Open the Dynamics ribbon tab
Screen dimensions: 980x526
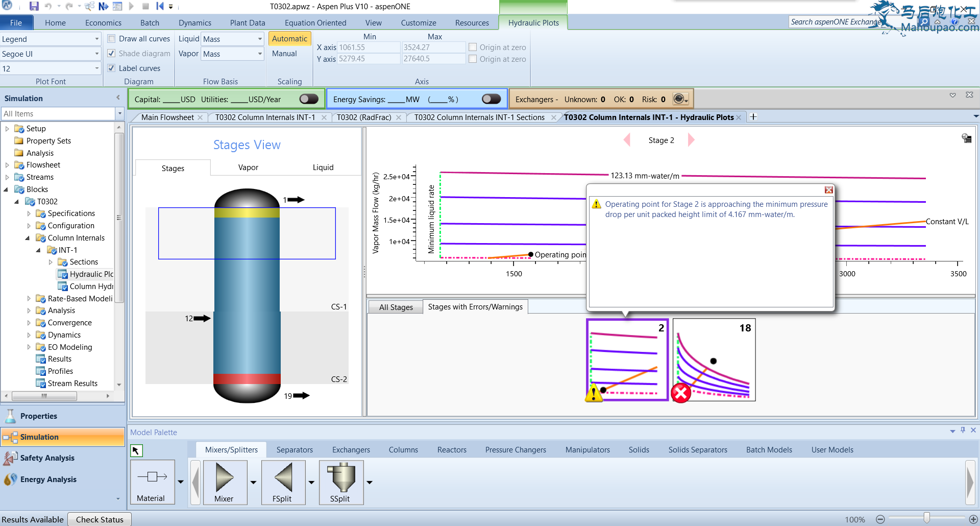(195, 23)
